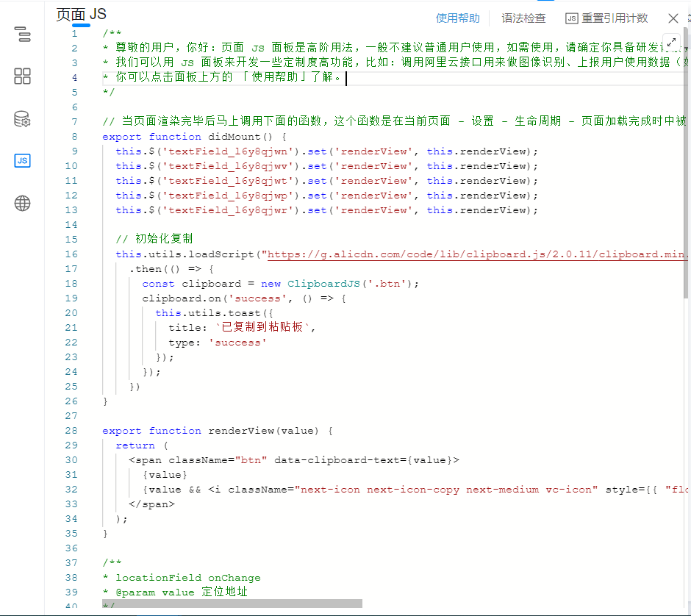Click line number 16 in the gutter
The image size is (691, 616).
pos(71,254)
